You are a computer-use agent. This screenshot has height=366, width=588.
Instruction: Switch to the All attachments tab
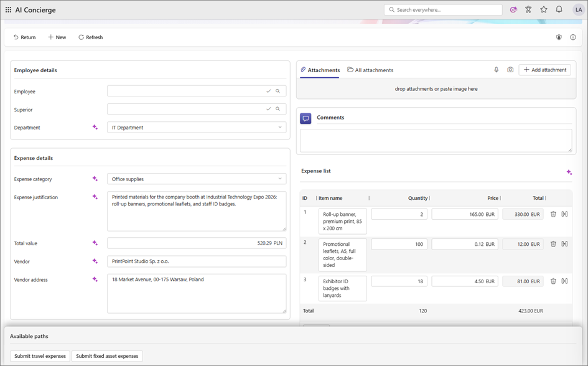[370, 70]
